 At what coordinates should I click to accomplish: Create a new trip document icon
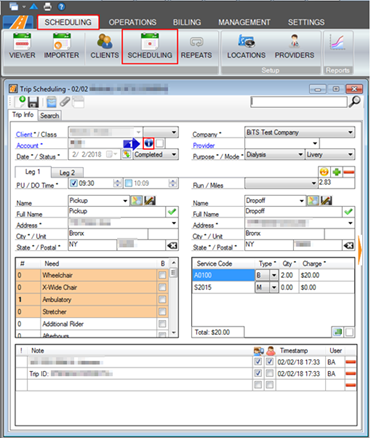click(20, 101)
